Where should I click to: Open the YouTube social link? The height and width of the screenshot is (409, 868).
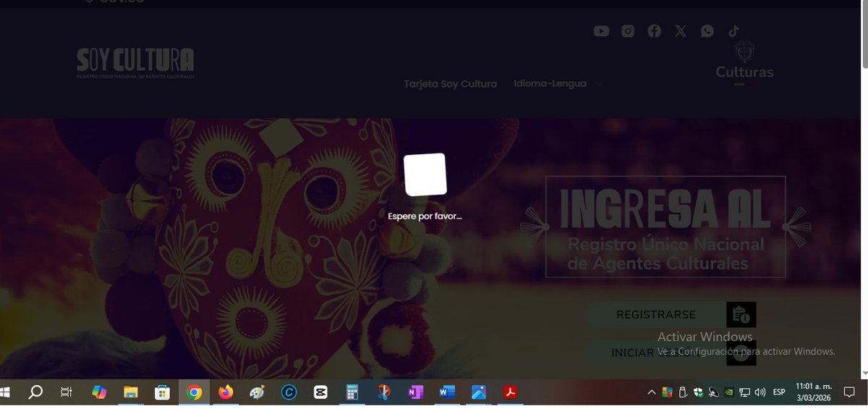pos(601,31)
